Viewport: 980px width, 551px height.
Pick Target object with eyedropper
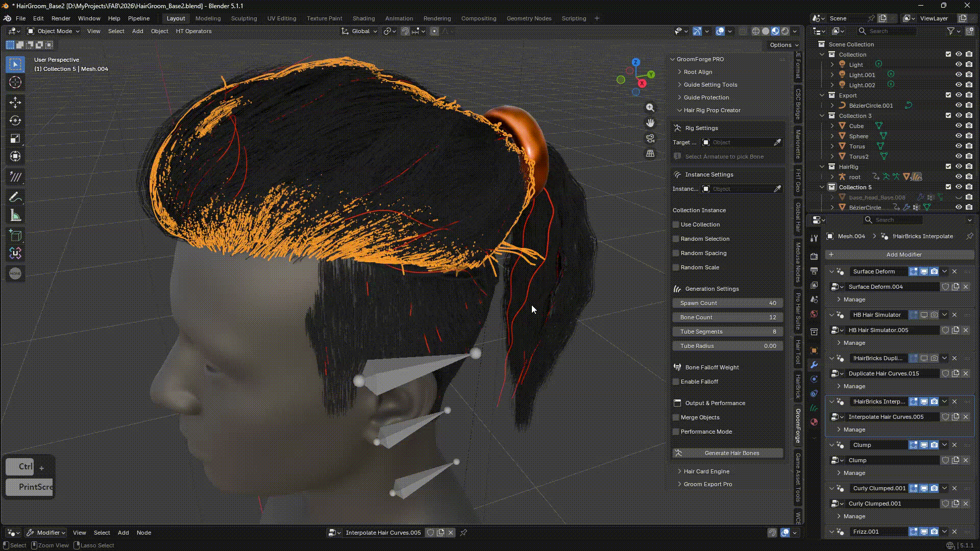[777, 142]
